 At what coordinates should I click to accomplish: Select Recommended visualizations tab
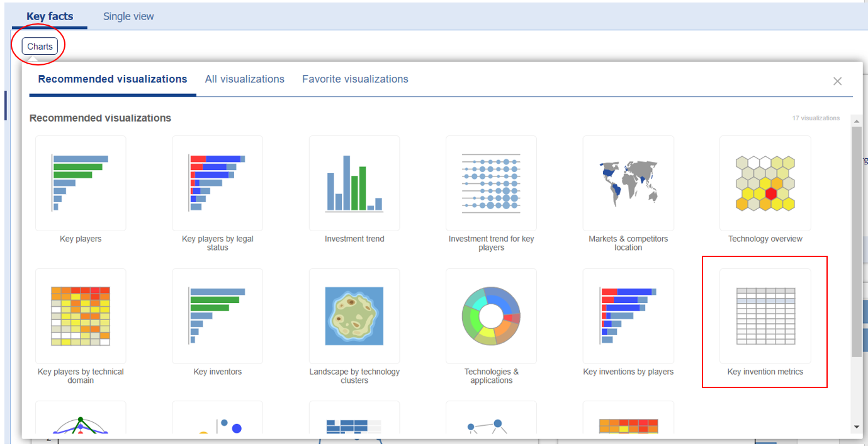coord(113,79)
